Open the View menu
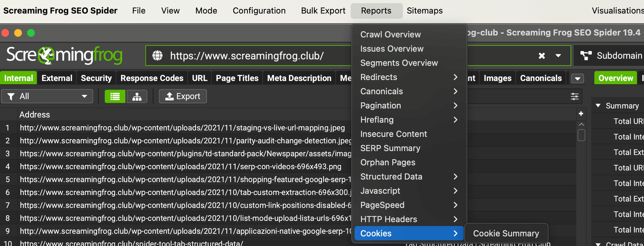The width and height of the screenshot is (644, 246). click(x=170, y=11)
